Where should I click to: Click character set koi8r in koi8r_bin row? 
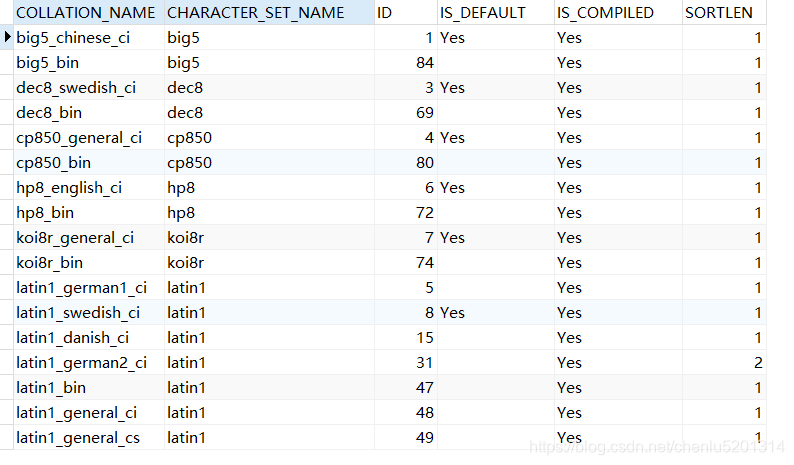[x=269, y=262]
